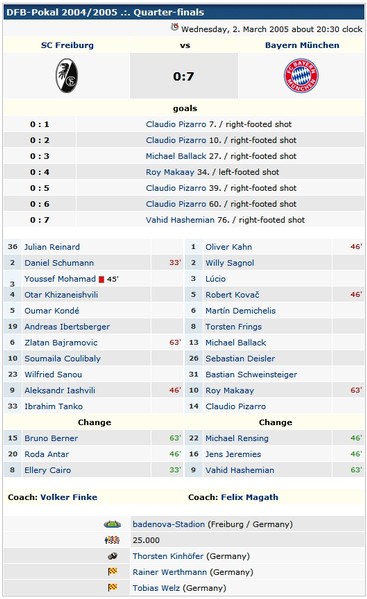Open the Michael Ballack goal scorer link
This screenshot has width=367, height=599.
pyautogui.click(x=176, y=156)
